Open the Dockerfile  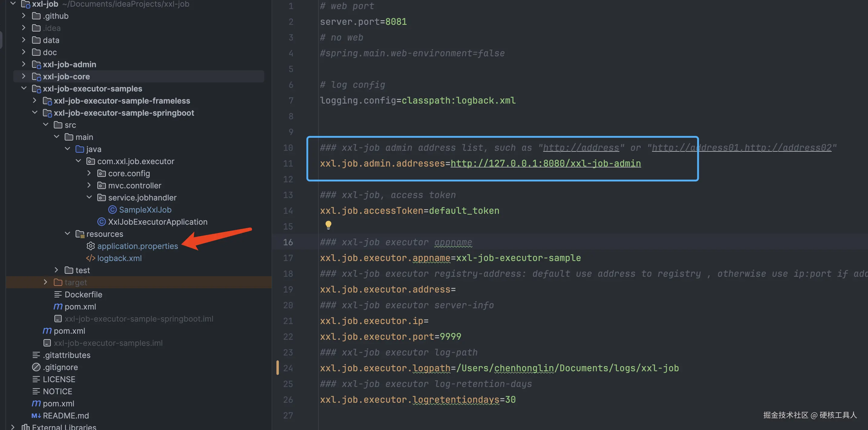point(83,294)
